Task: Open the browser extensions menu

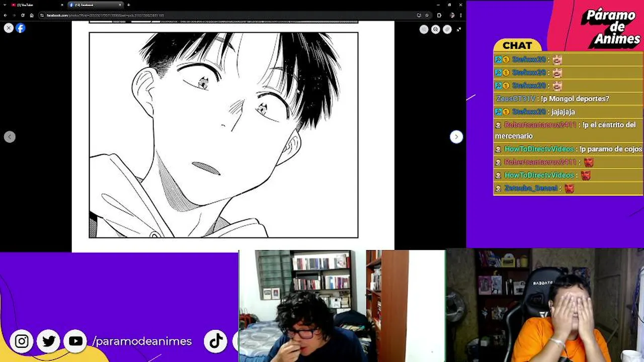Action: [439, 15]
